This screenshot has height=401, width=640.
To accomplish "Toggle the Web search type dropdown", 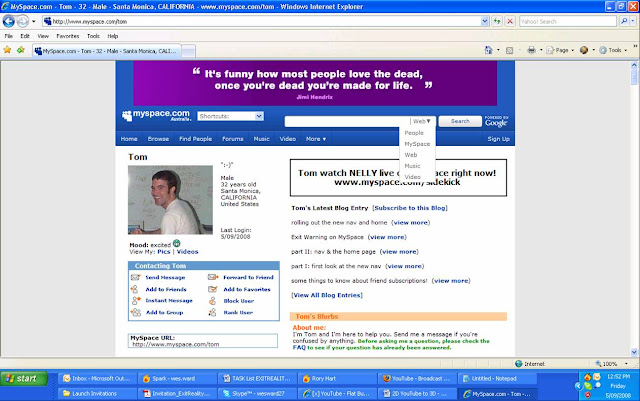I will (x=422, y=121).
